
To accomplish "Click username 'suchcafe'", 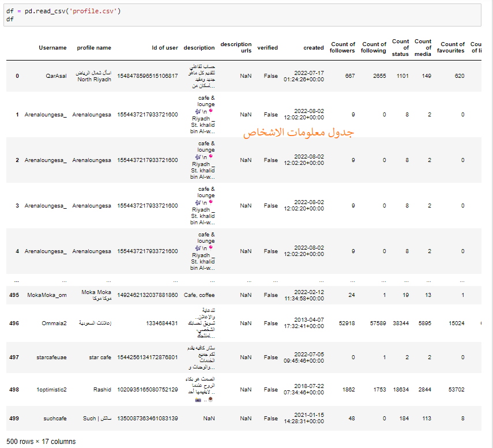I will [x=55, y=419].
